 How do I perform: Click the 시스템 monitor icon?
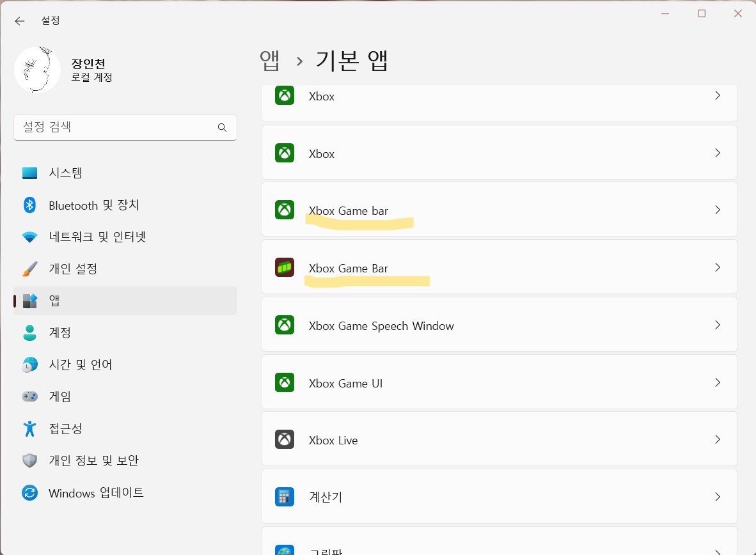click(x=30, y=173)
